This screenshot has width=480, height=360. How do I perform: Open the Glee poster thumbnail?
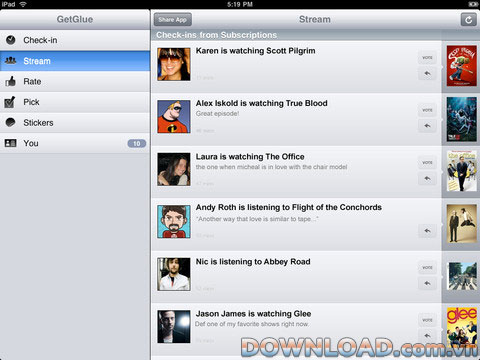[462, 328]
